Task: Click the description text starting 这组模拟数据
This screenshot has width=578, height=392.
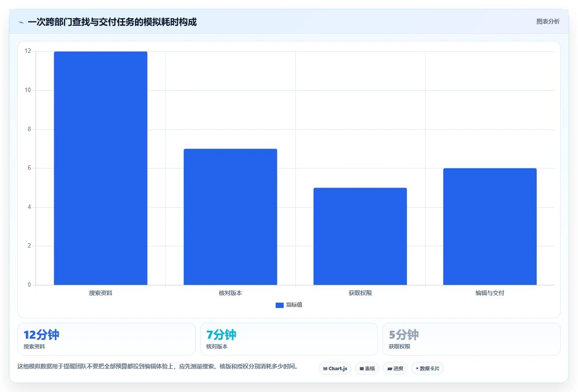Action: click(157, 366)
